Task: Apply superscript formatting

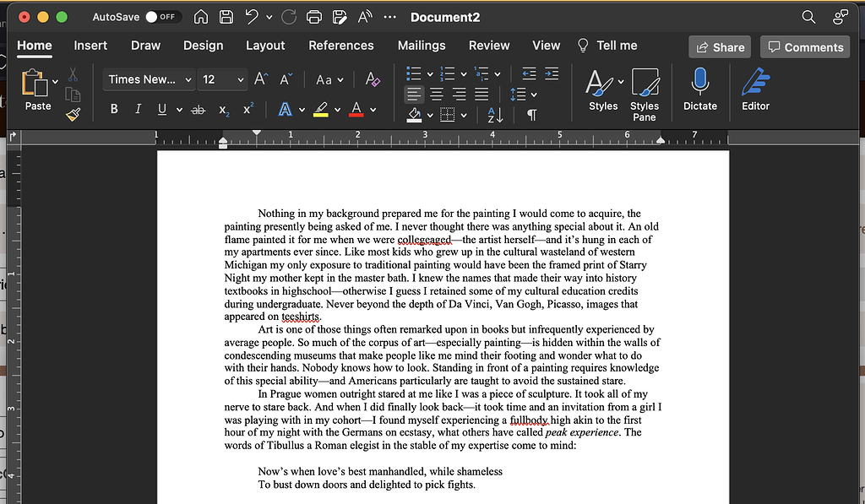Action: tap(248, 109)
